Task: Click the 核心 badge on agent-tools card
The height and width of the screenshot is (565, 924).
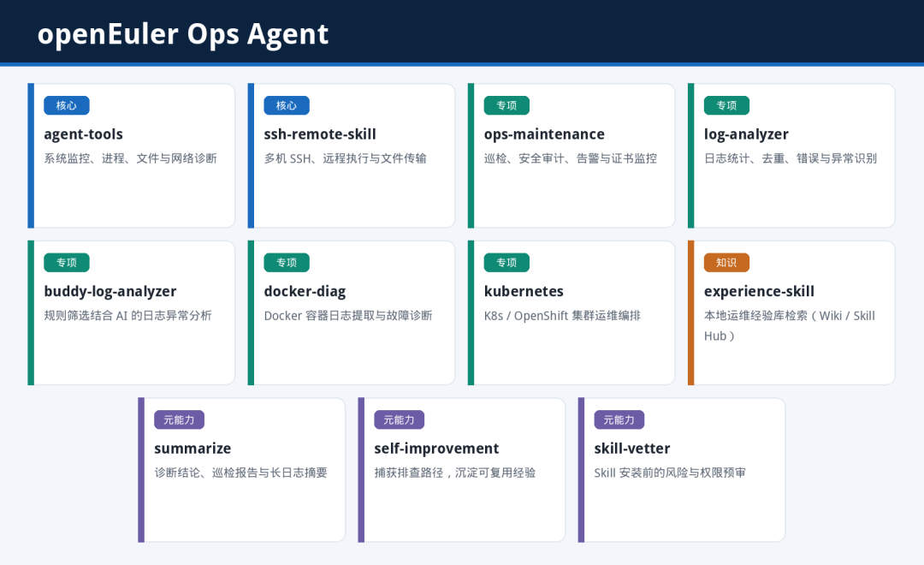Action: (x=67, y=105)
